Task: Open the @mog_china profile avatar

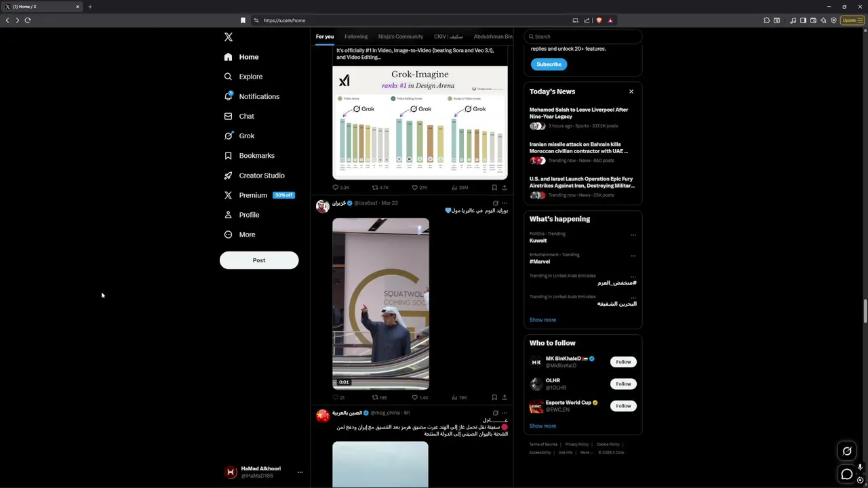Action: tap(323, 415)
